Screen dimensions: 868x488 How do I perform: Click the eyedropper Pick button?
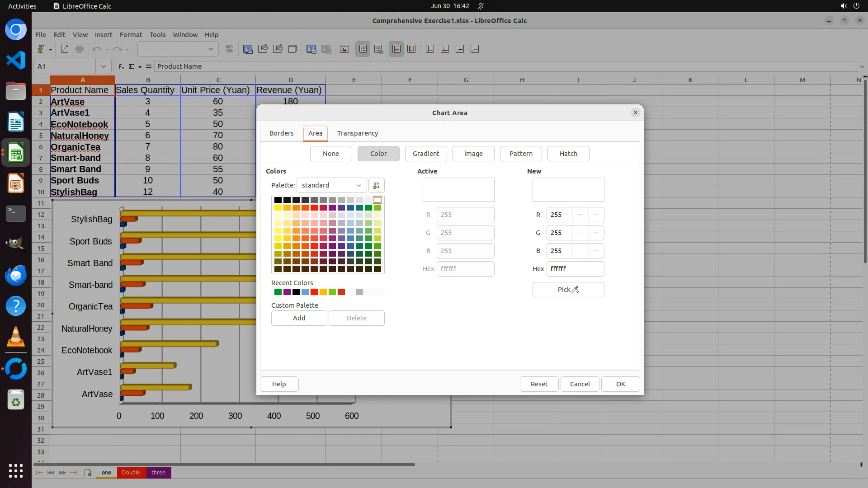[x=568, y=290]
